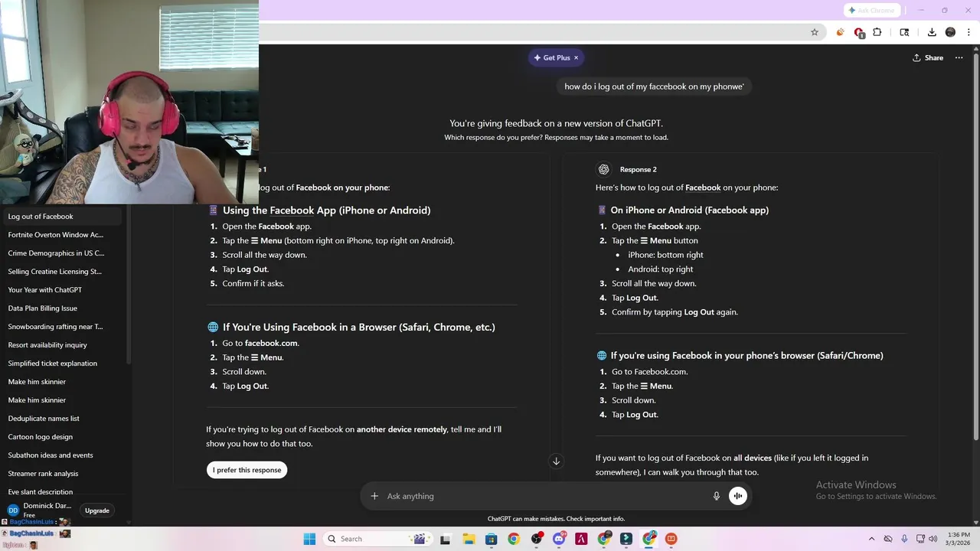
Task: Open Your Year with ChatGPT chat
Action: [x=61, y=290]
